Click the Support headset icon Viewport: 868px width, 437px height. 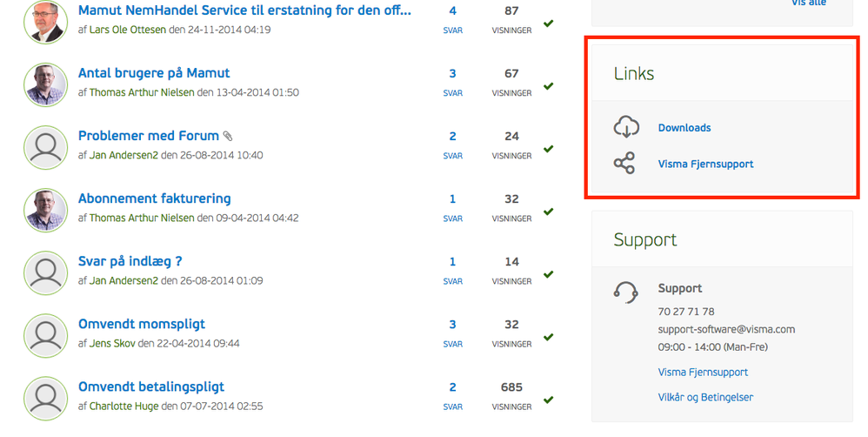click(626, 291)
